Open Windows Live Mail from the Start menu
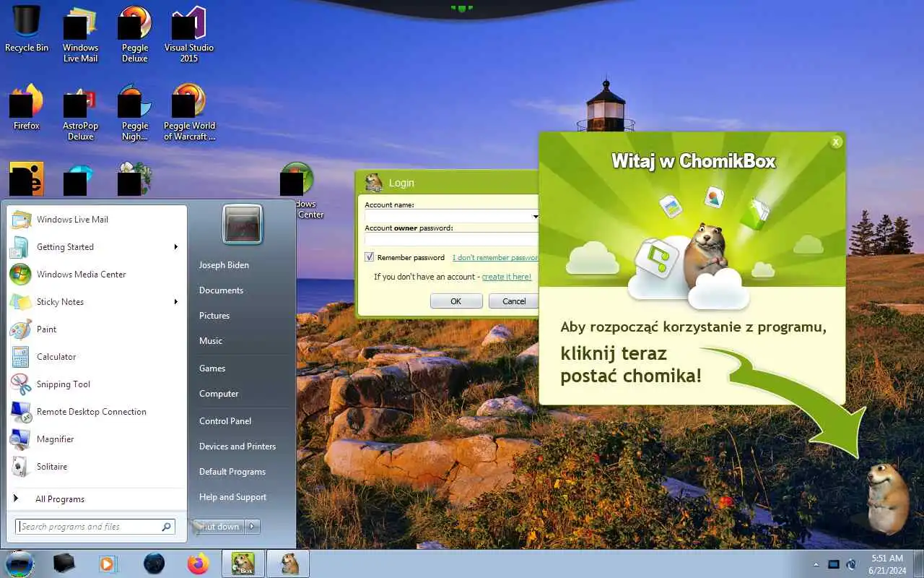The image size is (924, 578). (97, 220)
